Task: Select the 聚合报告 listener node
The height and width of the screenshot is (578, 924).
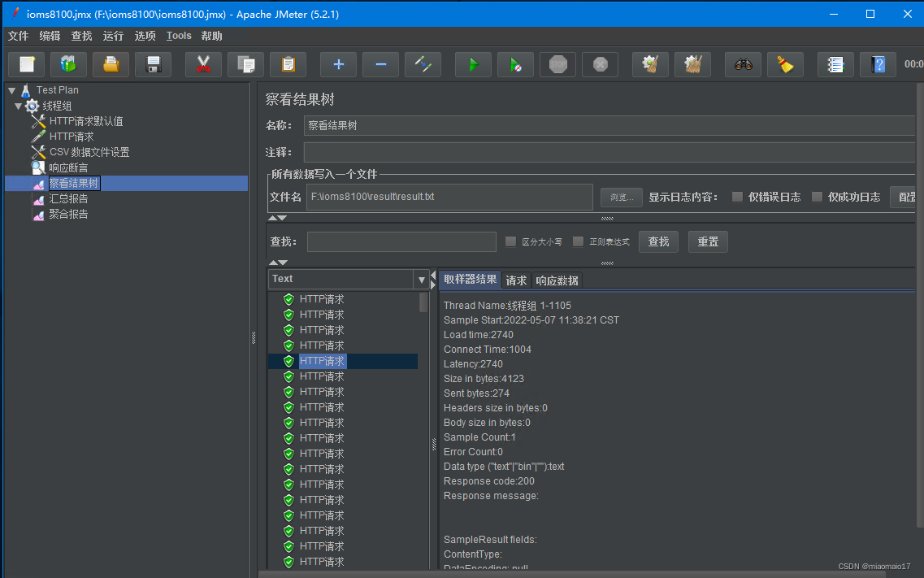Action: [x=68, y=214]
